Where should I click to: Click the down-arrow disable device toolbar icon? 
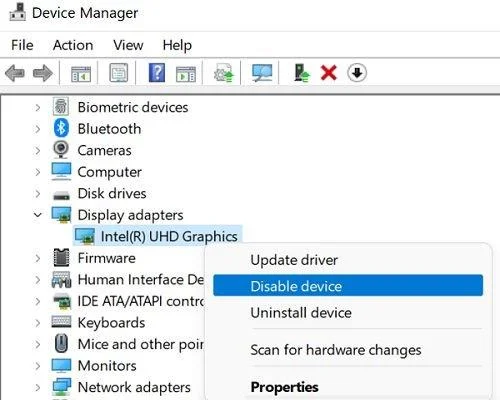pos(357,73)
